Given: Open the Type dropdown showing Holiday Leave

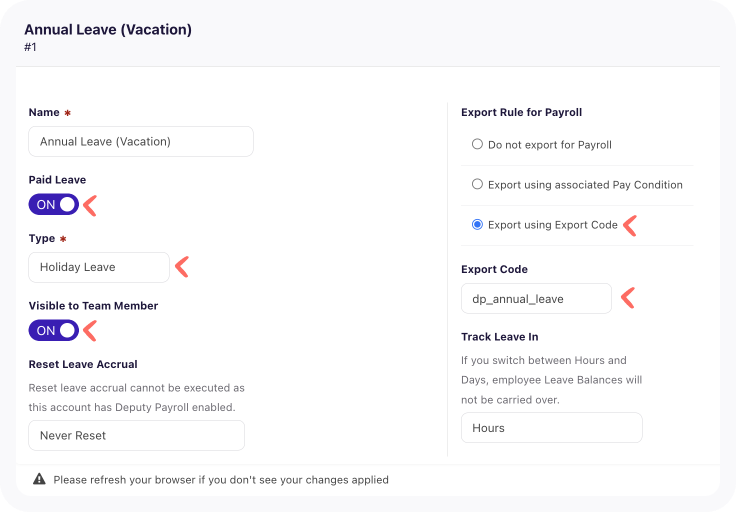Looking at the screenshot, I should pyautogui.click(x=99, y=267).
